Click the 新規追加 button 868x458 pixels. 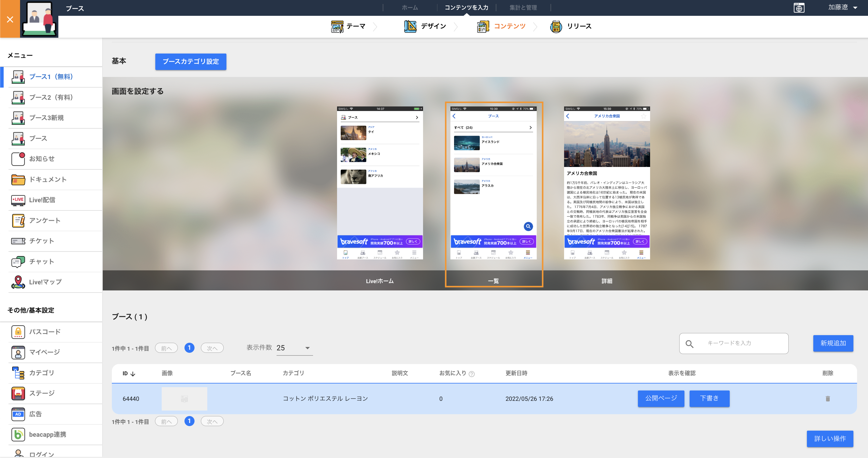click(833, 343)
